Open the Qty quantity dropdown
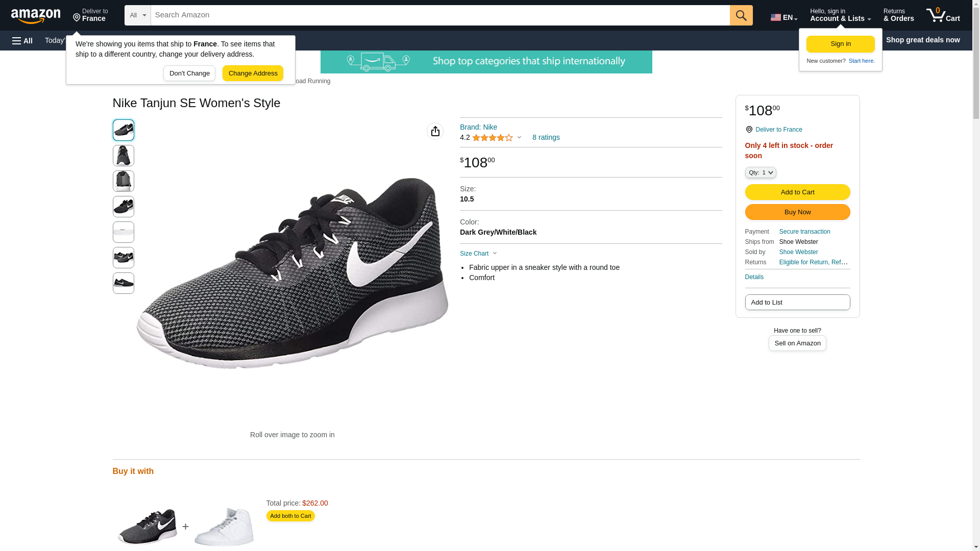980x551 pixels. (760, 173)
